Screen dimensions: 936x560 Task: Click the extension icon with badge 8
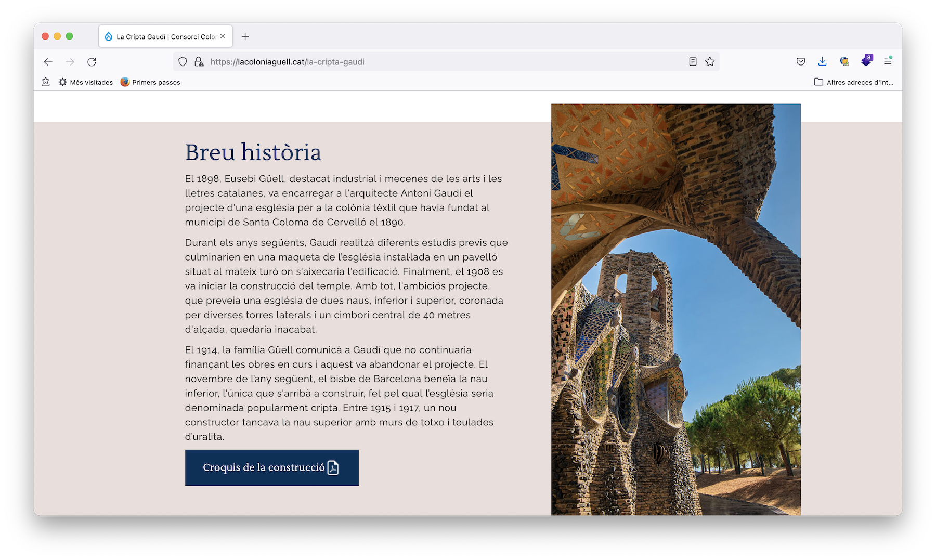coord(866,61)
